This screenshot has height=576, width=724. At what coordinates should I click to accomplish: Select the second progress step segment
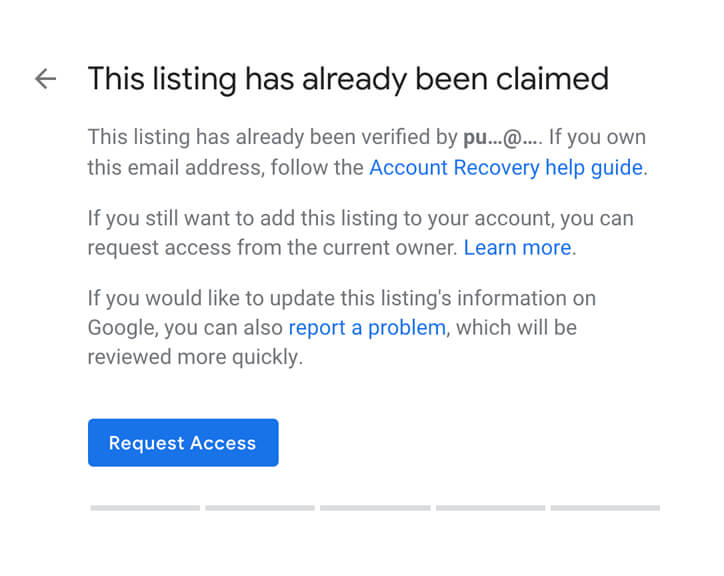click(x=260, y=508)
